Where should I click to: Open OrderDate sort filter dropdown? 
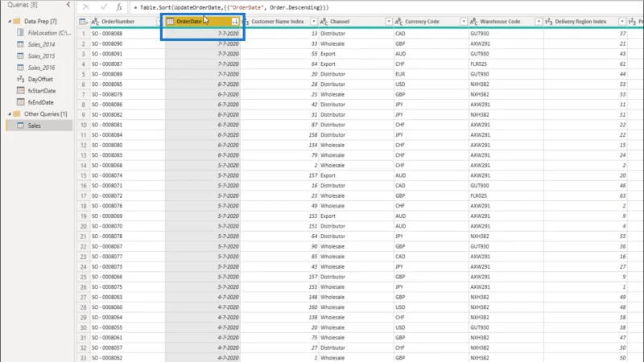click(235, 22)
